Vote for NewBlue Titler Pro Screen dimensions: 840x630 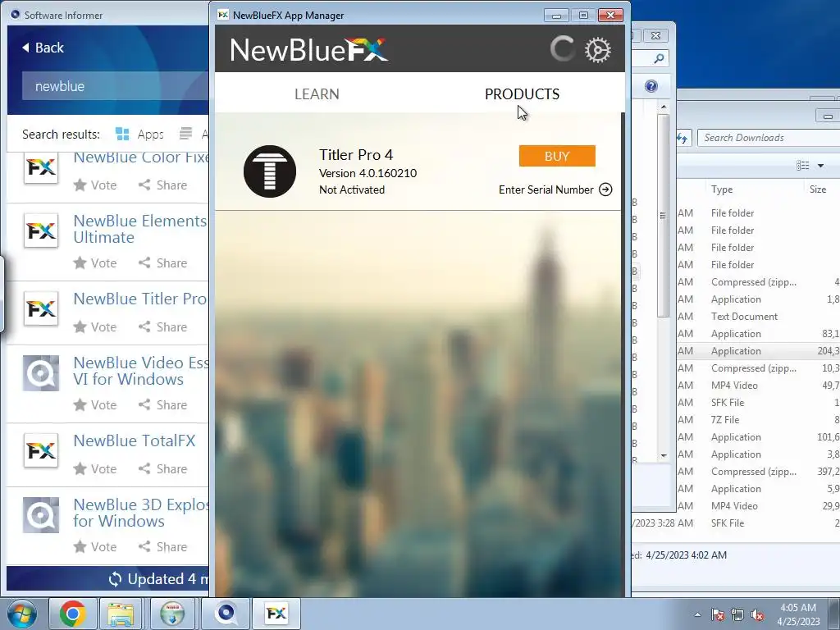[x=95, y=326]
